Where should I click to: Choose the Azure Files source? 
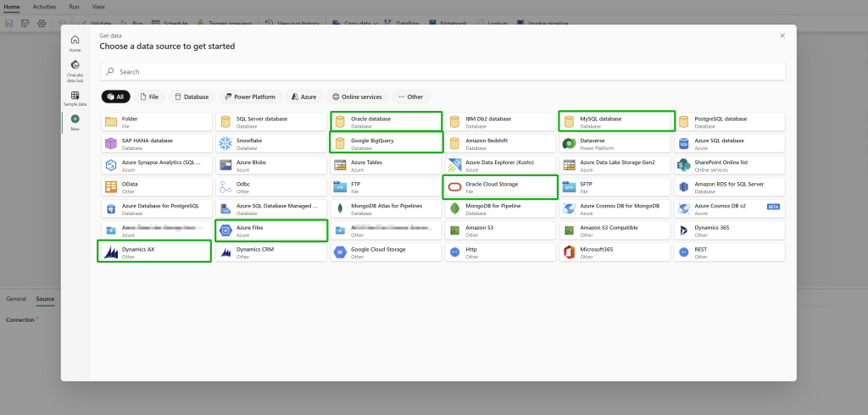click(271, 230)
